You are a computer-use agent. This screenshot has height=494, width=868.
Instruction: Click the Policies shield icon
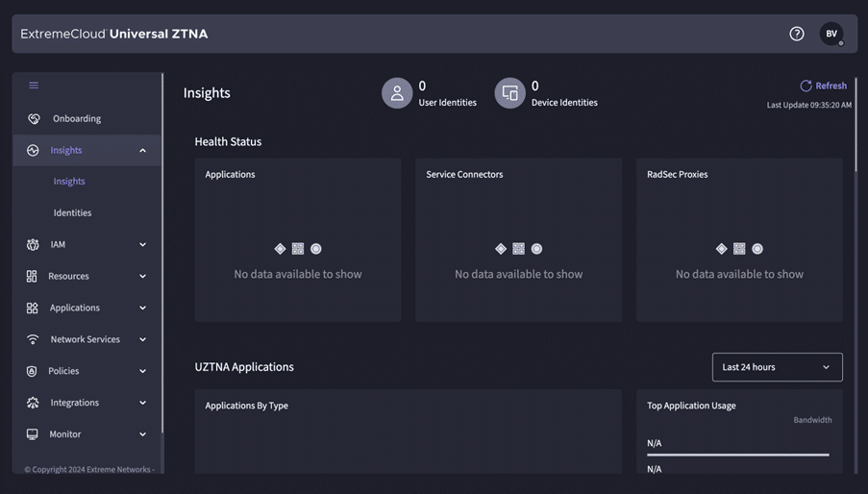(32, 371)
